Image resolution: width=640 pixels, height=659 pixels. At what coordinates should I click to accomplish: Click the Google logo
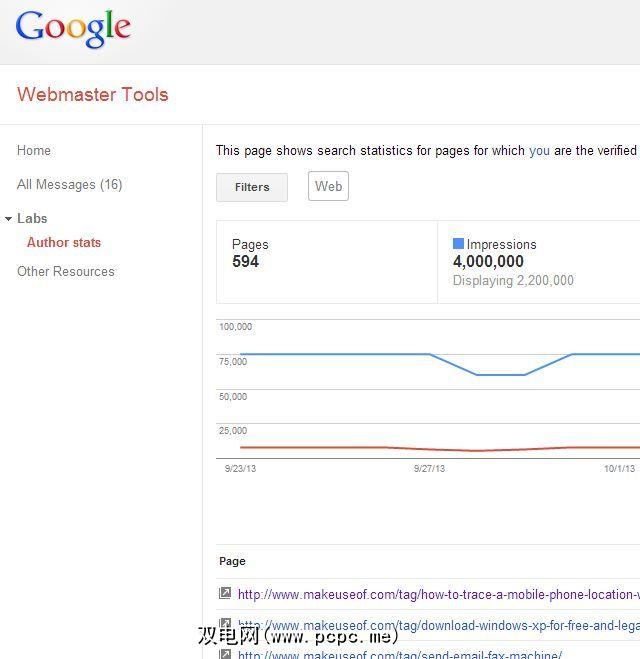[73, 29]
